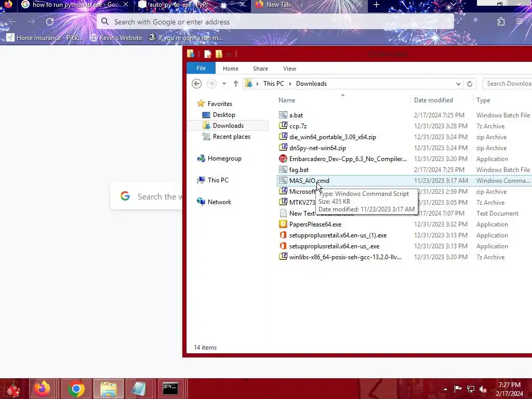532x399 pixels.
Task: Open Start button on taskbar
Action: click(x=13, y=389)
